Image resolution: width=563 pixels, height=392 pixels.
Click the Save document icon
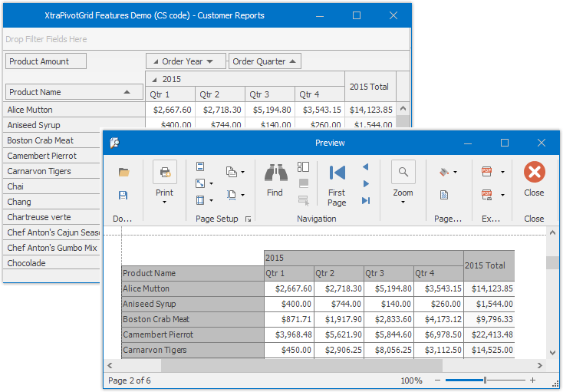pos(123,196)
